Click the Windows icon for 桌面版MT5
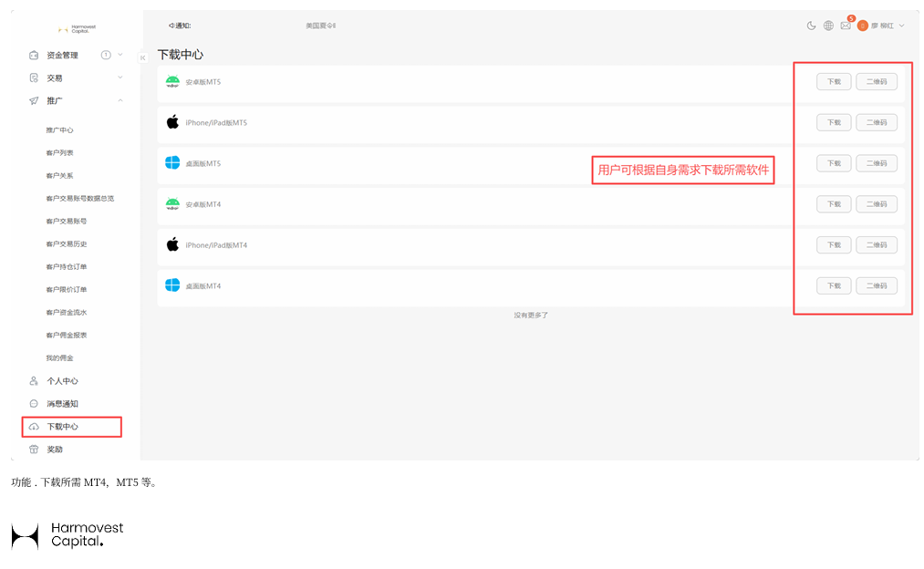The image size is (924, 569). (x=172, y=162)
